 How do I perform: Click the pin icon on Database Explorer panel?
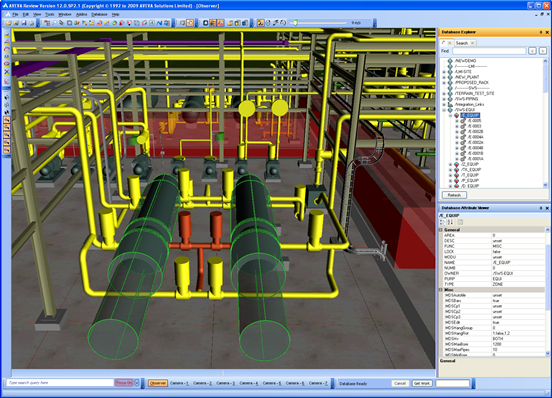tap(541, 32)
